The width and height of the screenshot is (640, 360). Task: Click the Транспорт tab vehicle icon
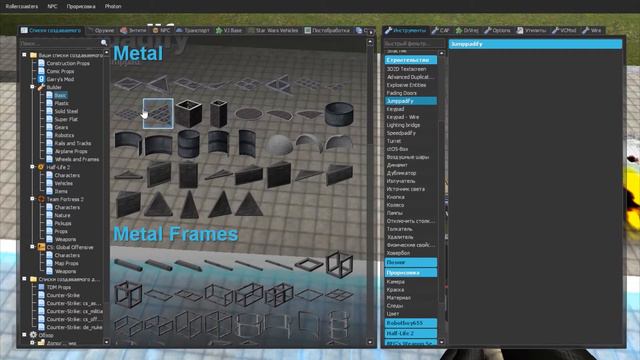[x=180, y=30]
